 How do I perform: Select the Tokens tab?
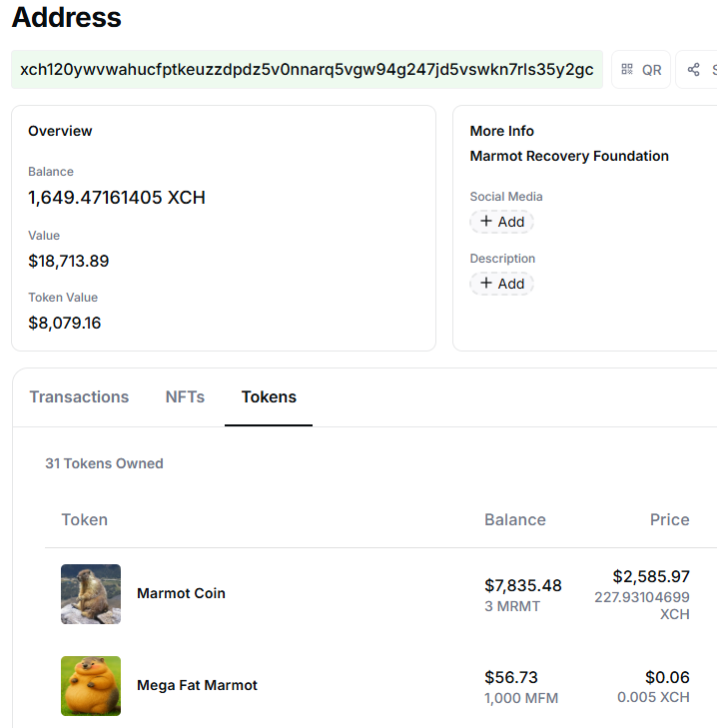[x=269, y=397]
